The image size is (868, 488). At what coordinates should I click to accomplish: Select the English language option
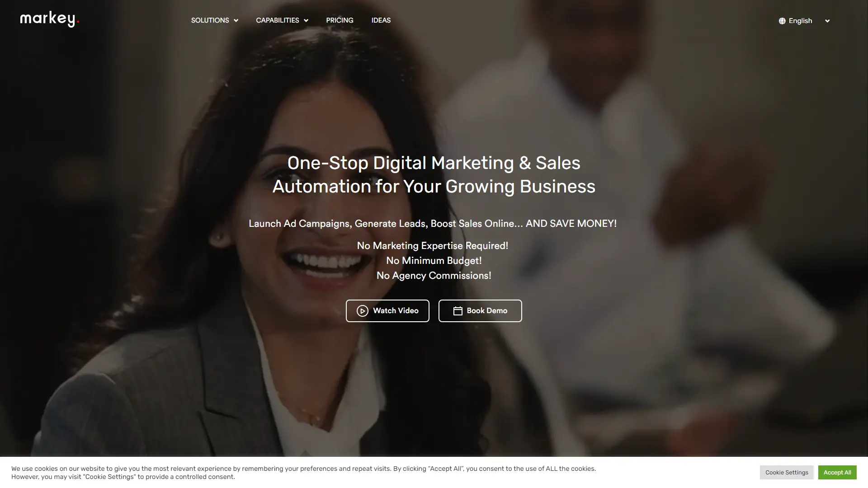pyautogui.click(x=800, y=21)
